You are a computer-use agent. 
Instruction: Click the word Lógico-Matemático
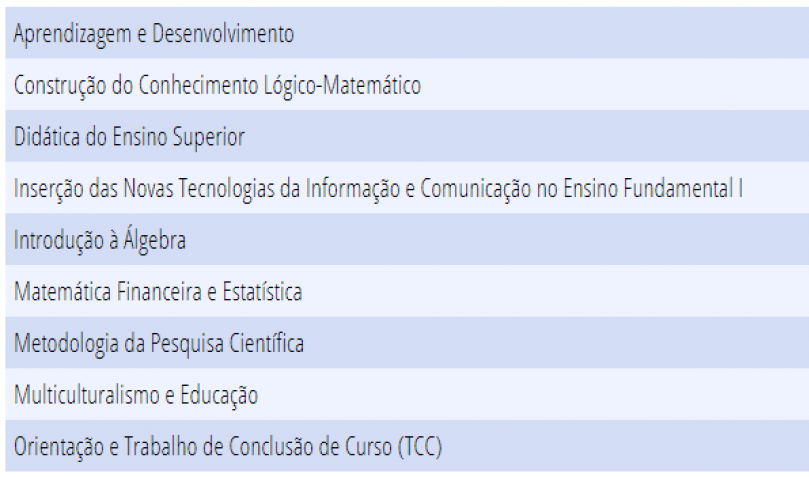pyautogui.click(x=342, y=86)
